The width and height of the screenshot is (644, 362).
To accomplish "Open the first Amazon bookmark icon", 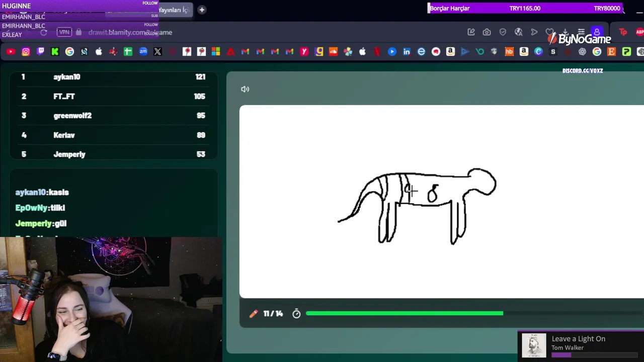I will (450, 51).
